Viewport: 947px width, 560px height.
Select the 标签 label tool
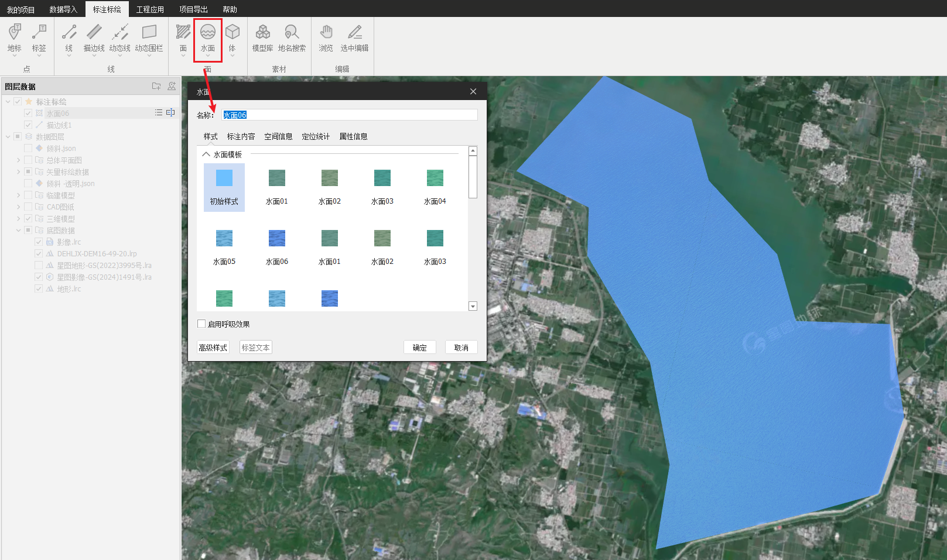pyautogui.click(x=39, y=37)
